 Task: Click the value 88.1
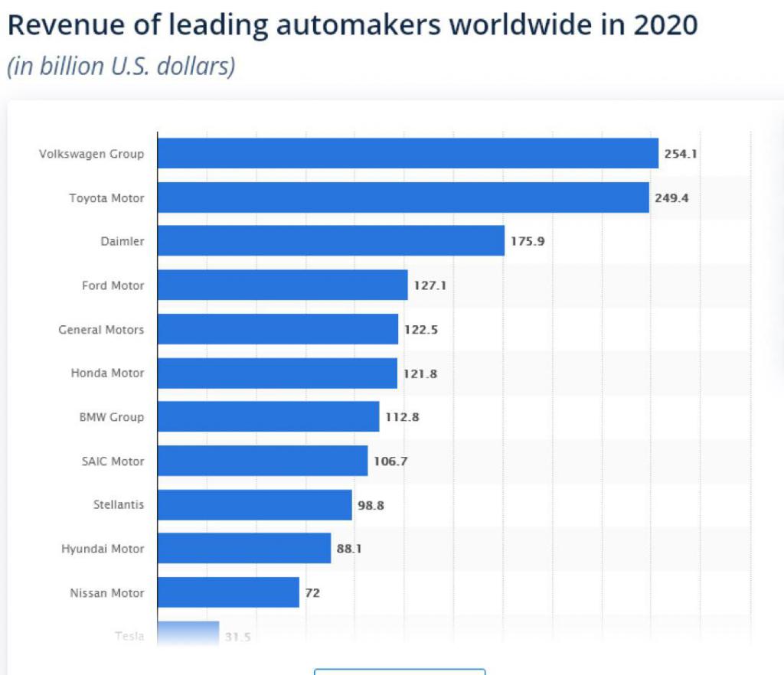pyautogui.click(x=349, y=549)
